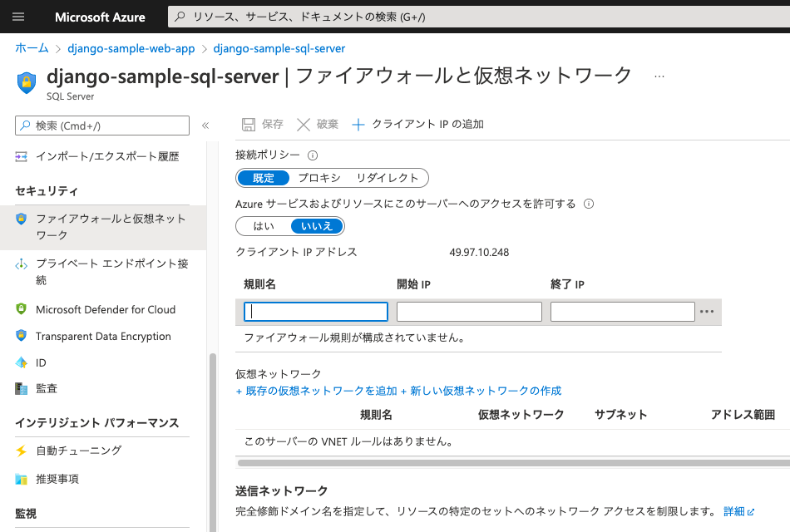Focus the 終了 IP input field

pos(623,312)
